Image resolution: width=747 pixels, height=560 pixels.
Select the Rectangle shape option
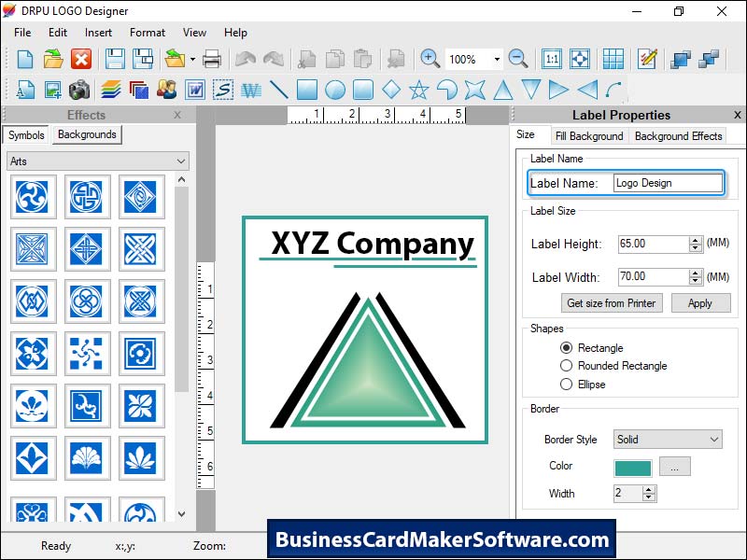567,348
